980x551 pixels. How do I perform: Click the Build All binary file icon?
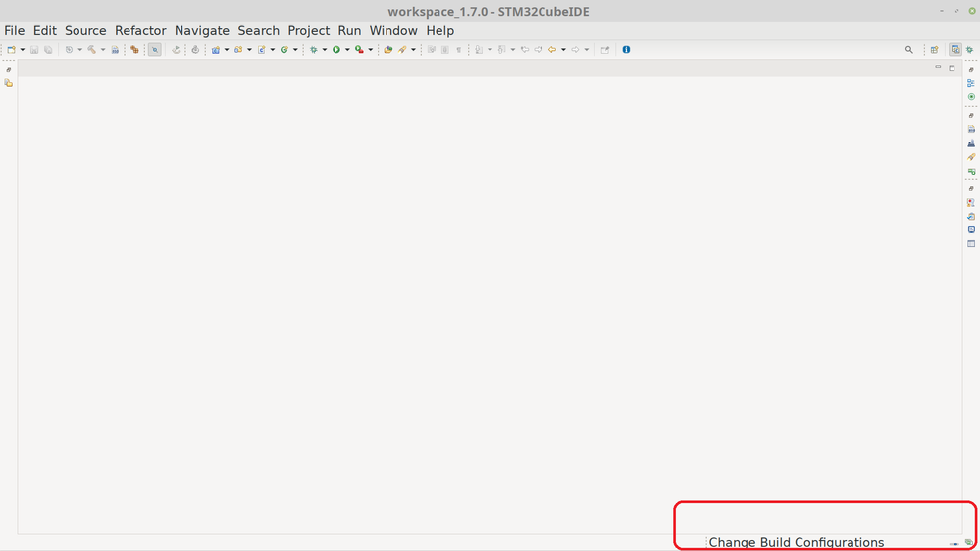point(115,49)
